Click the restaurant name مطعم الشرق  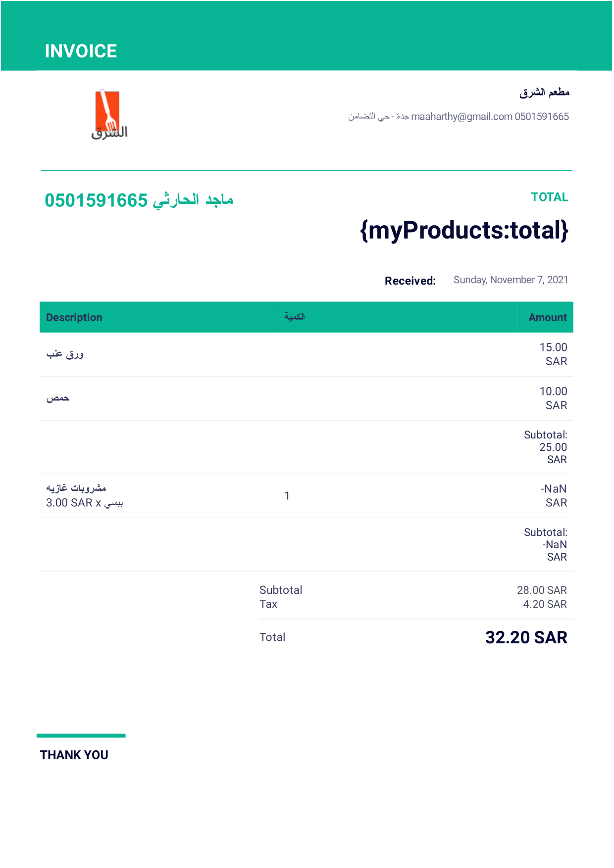point(544,93)
